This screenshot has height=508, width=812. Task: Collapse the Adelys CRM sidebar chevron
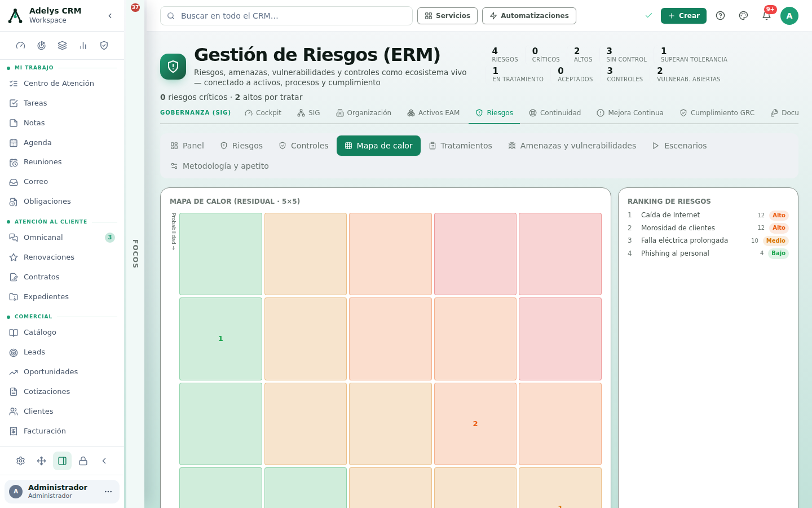pos(110,16)
